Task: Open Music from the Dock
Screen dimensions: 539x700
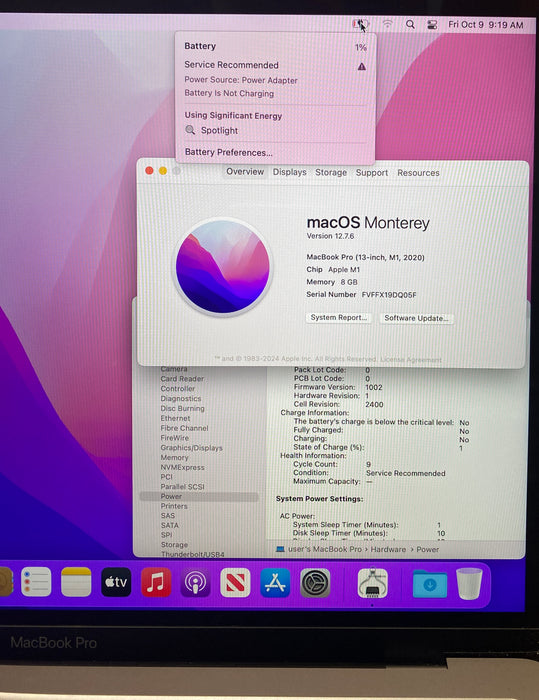Action: (x=156, y=582)
